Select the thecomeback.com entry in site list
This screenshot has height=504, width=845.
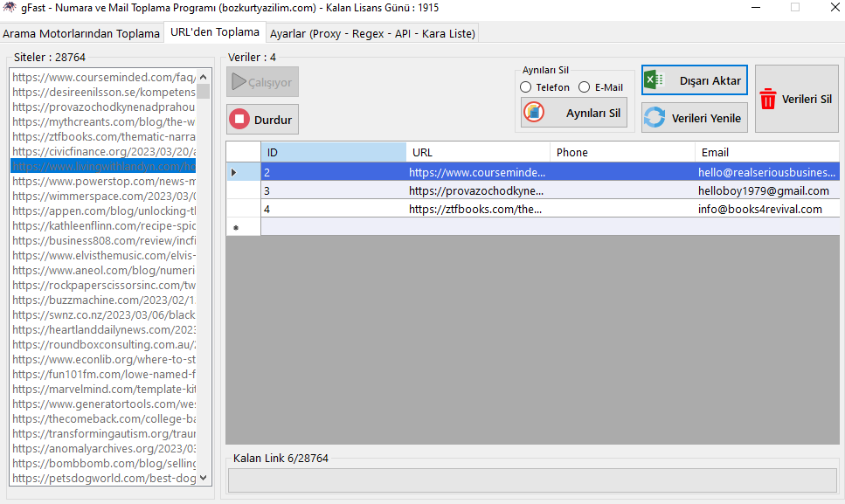pyautogui.click(x=103, y=419)
